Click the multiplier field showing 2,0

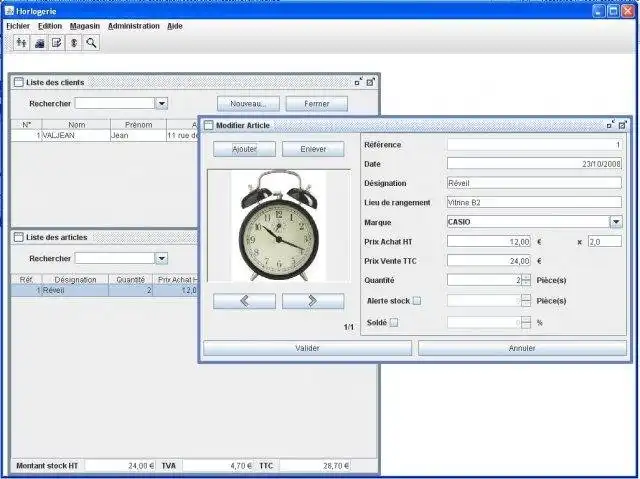[605, 242]
